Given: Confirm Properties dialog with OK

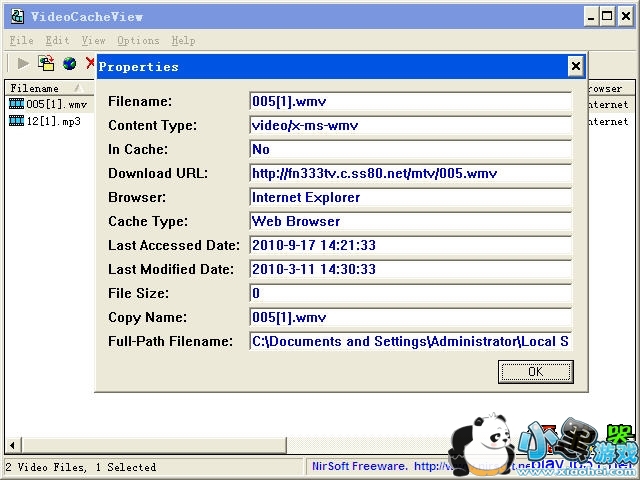Looking at the screenshot, I should [x=536, y=371].
